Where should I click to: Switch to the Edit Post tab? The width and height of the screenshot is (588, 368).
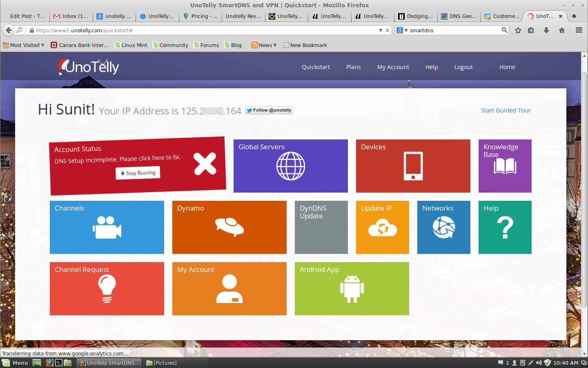(x=27, y=16)
